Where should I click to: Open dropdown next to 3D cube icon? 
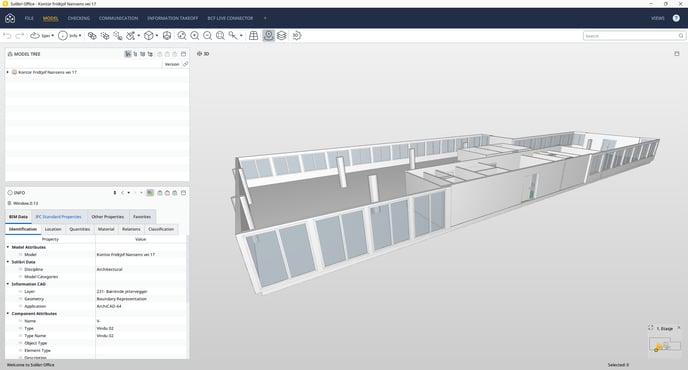coord(157,36)
